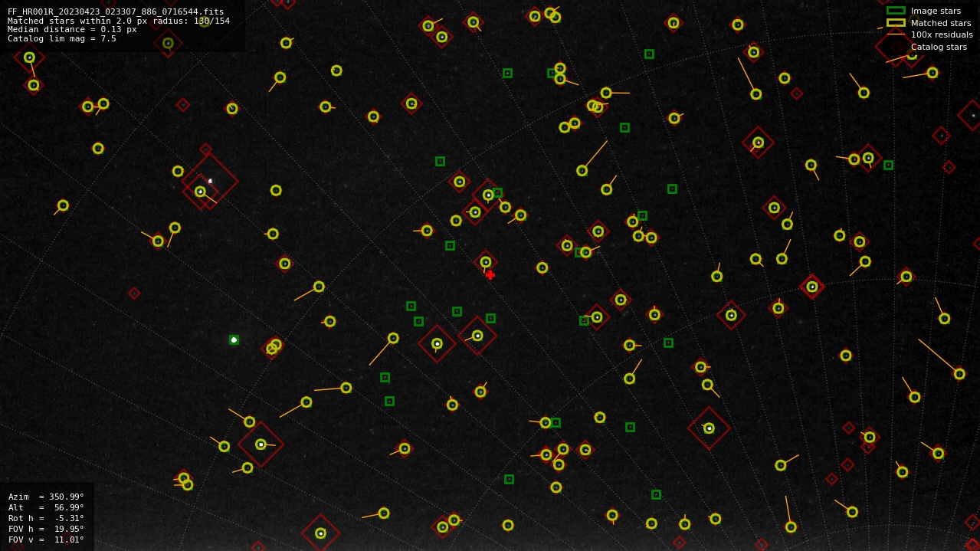Click the 'Azim = 350.99°' readout
Image resolution: width=980 pixels, height=551 pixels.
[x=46, y=497]
